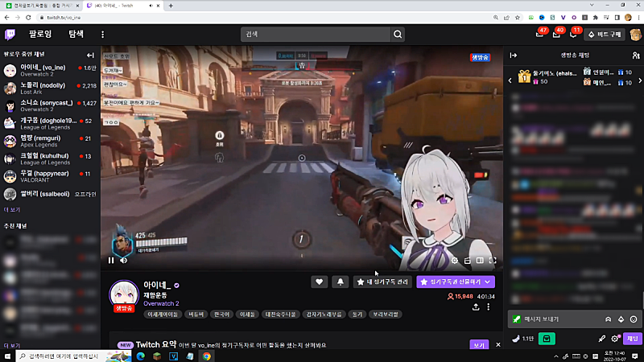Open the Overwatch 2 category link under the title
Screen dimensions: 644x362
161,304
